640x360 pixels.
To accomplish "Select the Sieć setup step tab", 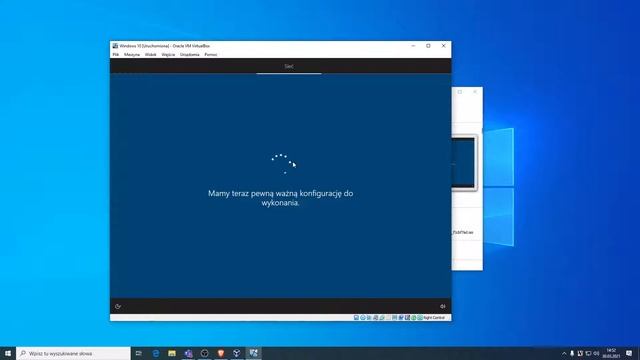I will coord(289,66).
